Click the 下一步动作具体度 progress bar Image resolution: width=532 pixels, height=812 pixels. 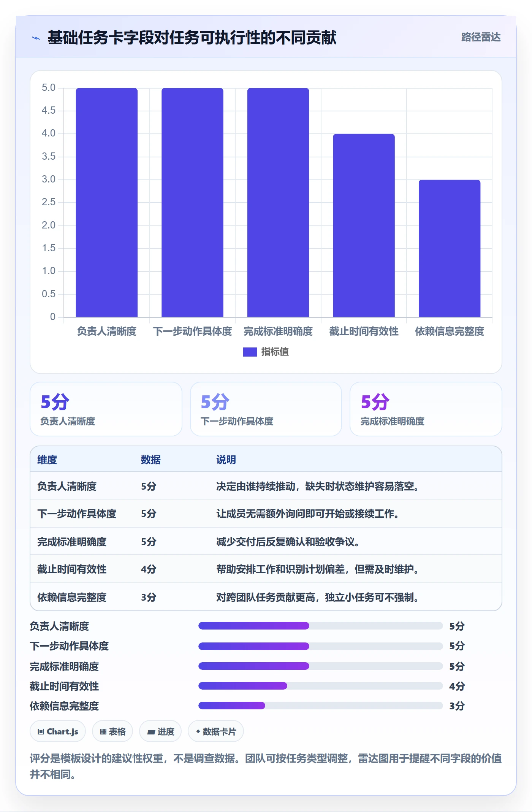[321, 646]
